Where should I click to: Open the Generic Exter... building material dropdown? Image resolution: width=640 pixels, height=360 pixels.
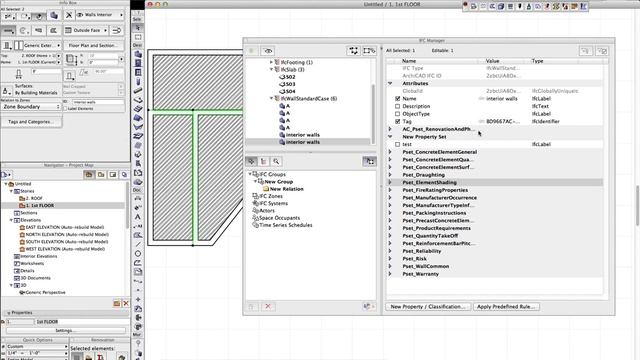click(x=42, y=45)
